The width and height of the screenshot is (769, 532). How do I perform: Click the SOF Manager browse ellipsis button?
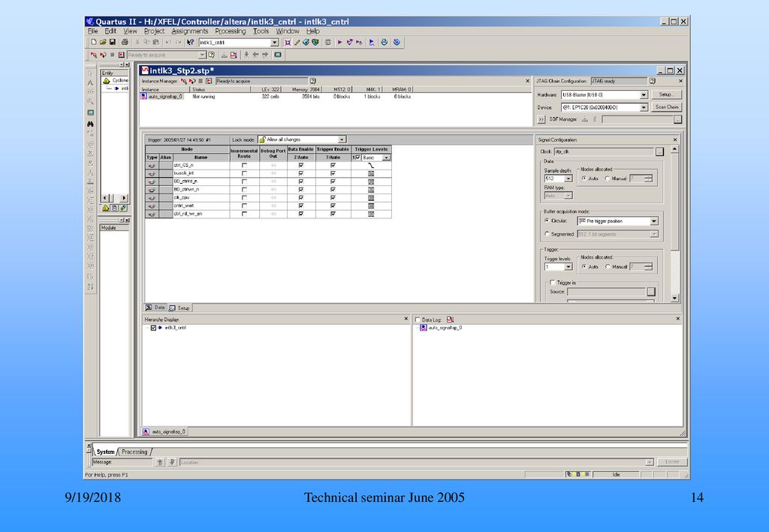(677, 119)
